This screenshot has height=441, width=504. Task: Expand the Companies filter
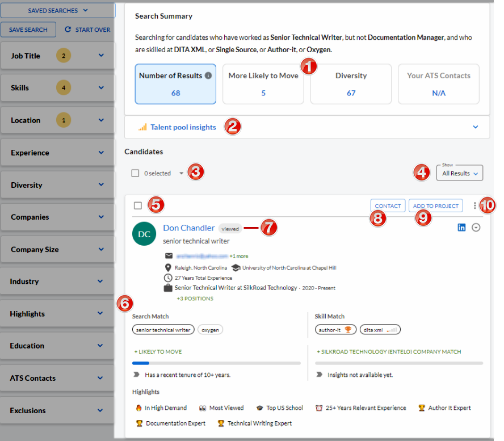pyautogui.click(x=57, y=217)
